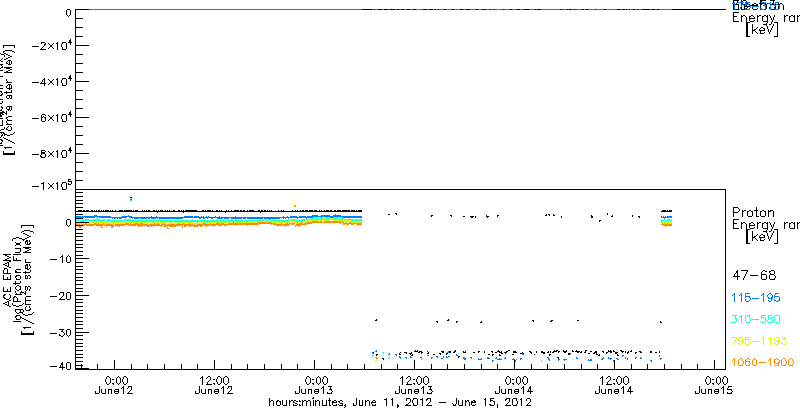Select the 12:00 June12 axis tick label

pyautogui.click(x=215, y=386)
